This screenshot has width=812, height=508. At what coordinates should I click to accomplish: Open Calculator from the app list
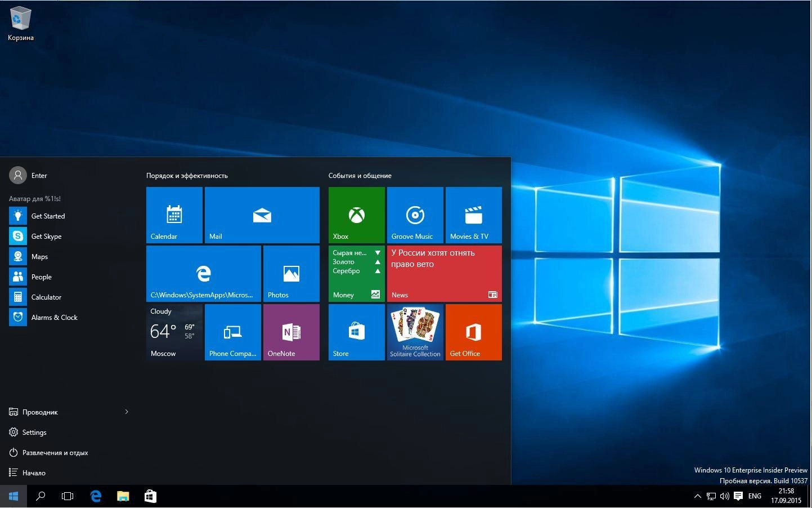click(x=70, y=297)
